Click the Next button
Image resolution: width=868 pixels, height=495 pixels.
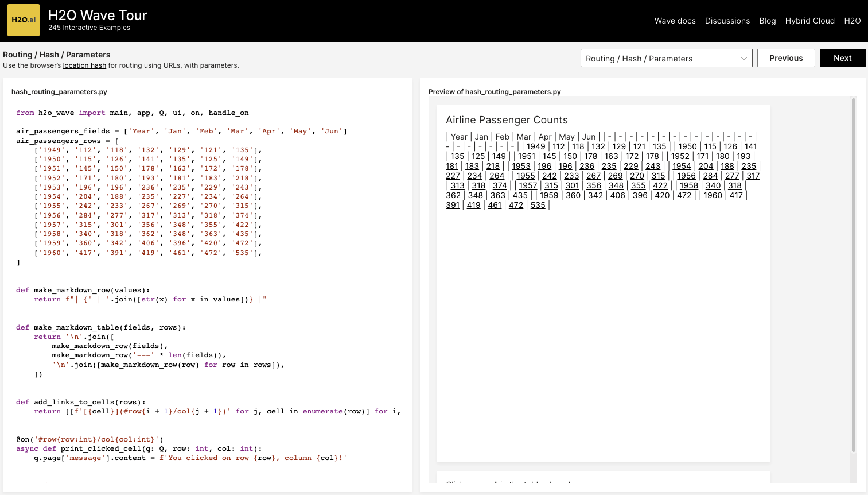pos(842,58)
